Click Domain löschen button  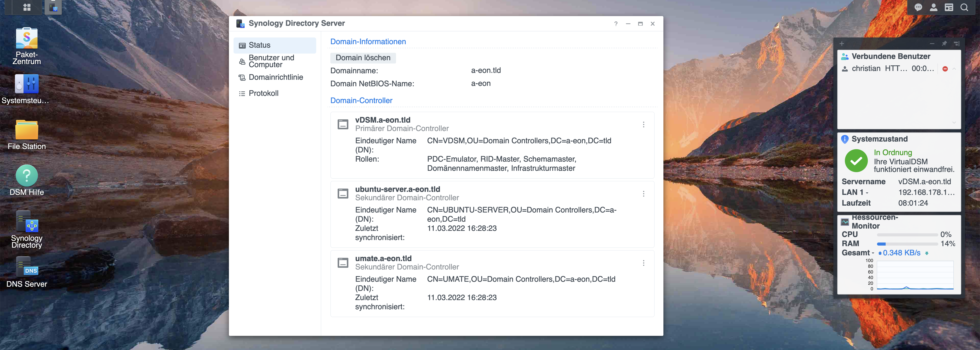coord(363,58)
